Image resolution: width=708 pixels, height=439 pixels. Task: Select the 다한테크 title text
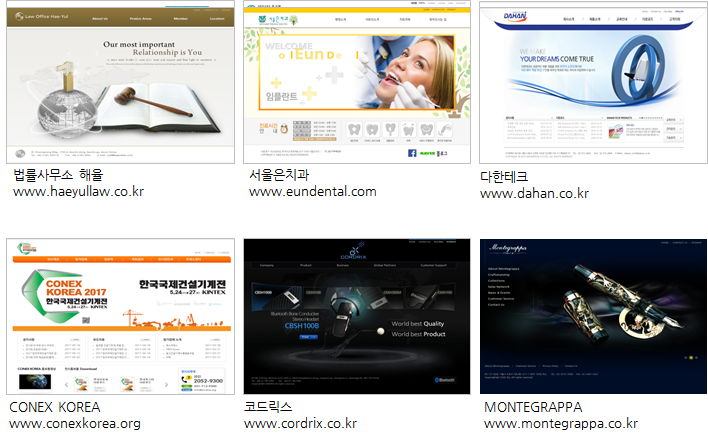point(504,177)
